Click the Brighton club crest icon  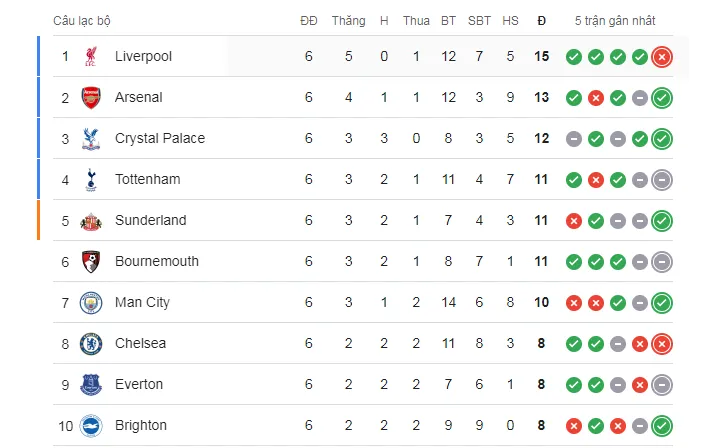point(91,426)
